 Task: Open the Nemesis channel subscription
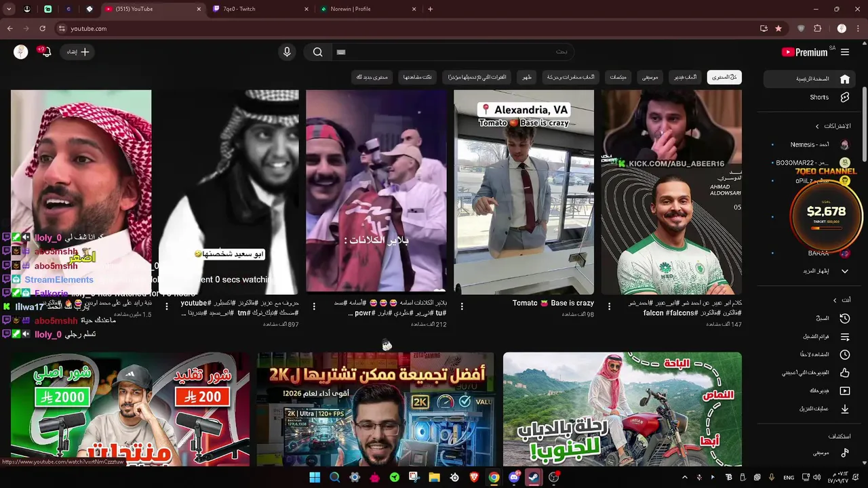click(x=810, y=145)
